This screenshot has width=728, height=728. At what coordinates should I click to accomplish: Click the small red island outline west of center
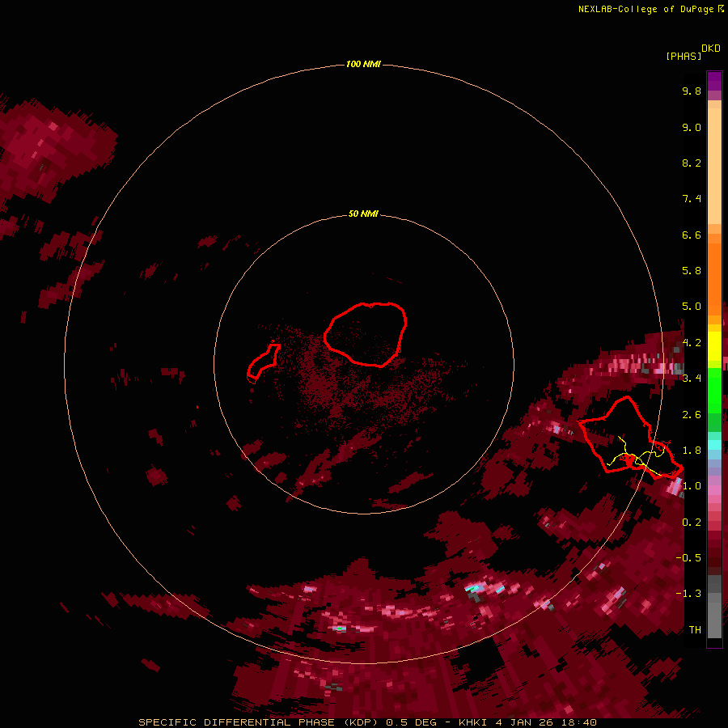tap(263, 362)
